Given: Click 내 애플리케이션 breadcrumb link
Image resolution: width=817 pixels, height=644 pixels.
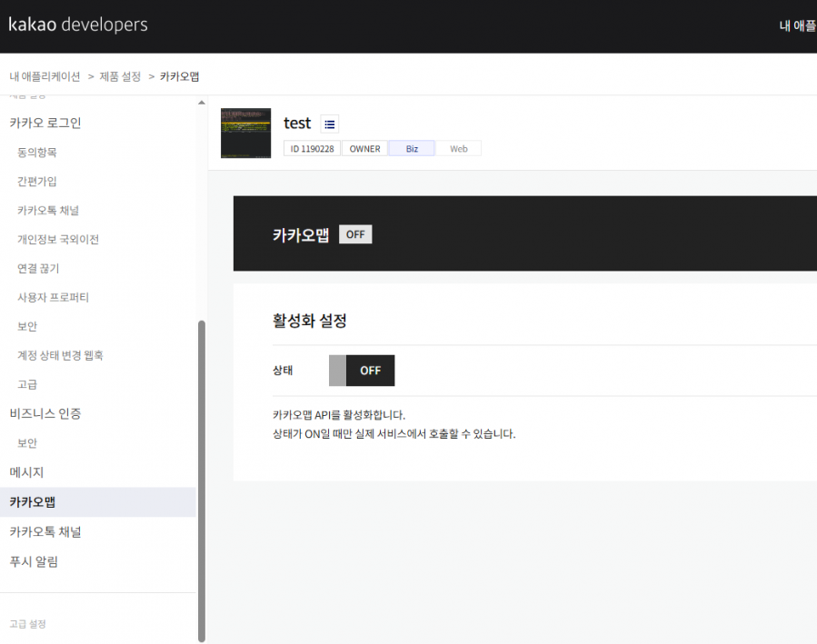Looking at the screenshot, I should [x=45, y=76].
